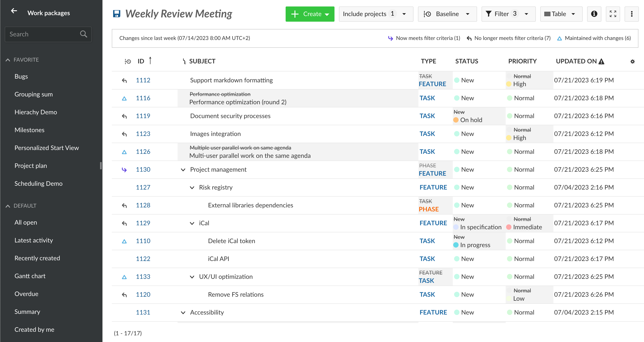The height and width of the screenshot is (342, 644).
Task: Click the baseline tracking icon
Action: pos(428,14)
